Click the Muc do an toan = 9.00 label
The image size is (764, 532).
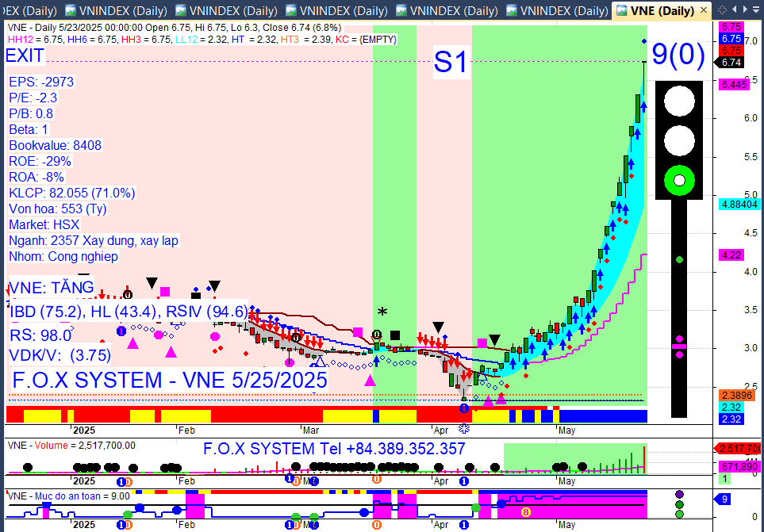(x=69, y=496)
